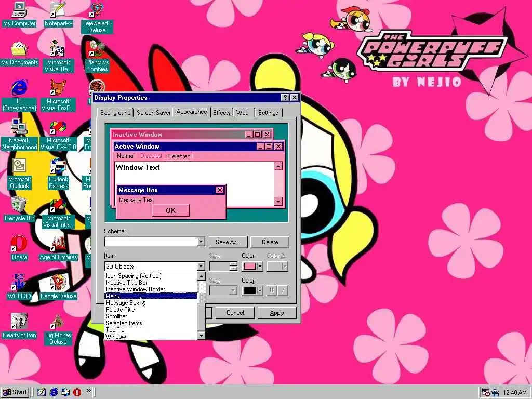Viewport: 532px width, 399px height.
Task: Choose Selected Items from the item list
Action: [151, 323]
